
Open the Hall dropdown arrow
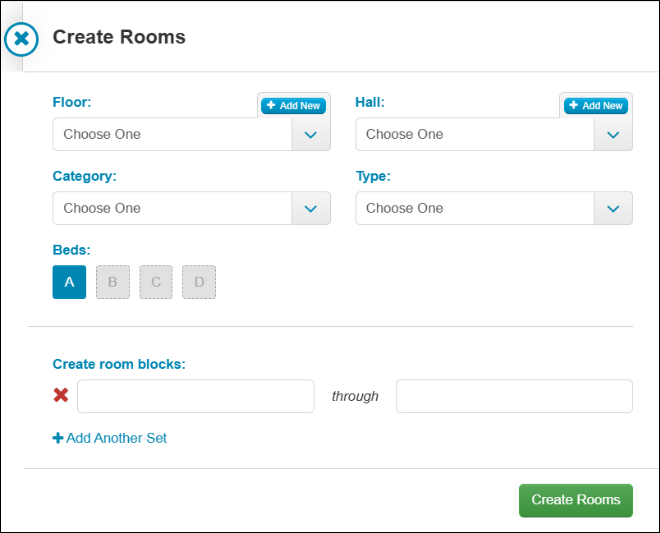[613, 135]
